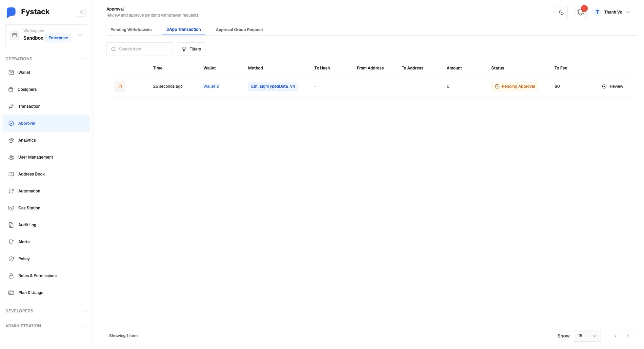The width and height of the screenshot is (644, 349).
Task: Open Analytics from the sidebar
Action: pyautogui.click(x=46, y=140)
